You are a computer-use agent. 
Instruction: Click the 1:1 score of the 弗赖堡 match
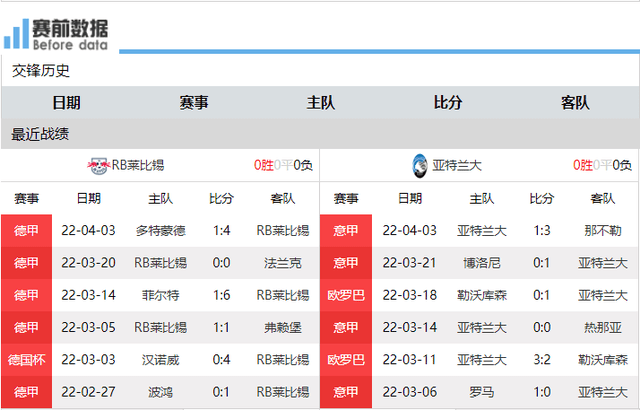[222, 327]
